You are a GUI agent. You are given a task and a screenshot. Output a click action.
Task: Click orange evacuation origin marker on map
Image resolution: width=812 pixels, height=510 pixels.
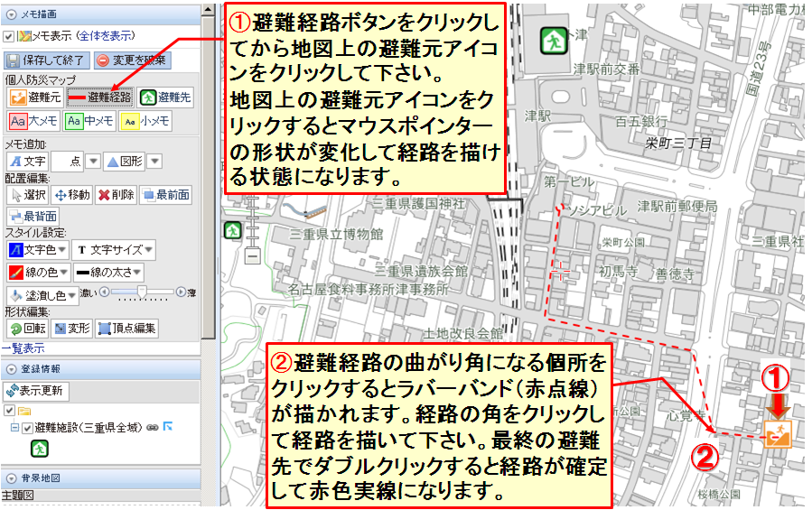point(776,433)
